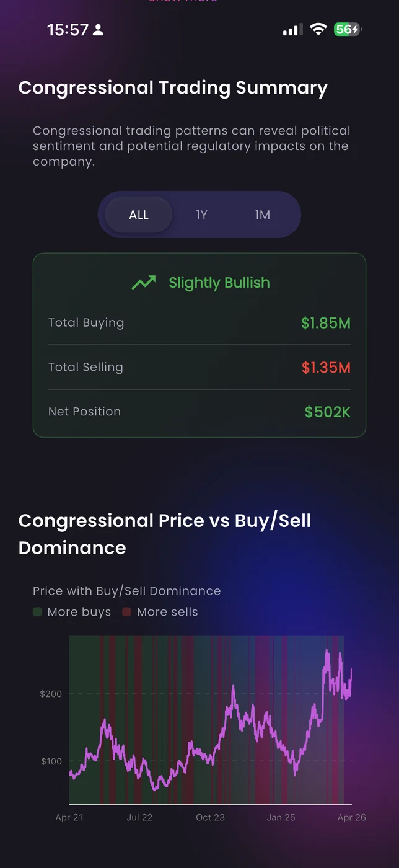The image size is (399, 868).
Task: Tap the green bullish trend arrow icon
Action: tap(143, 283)
